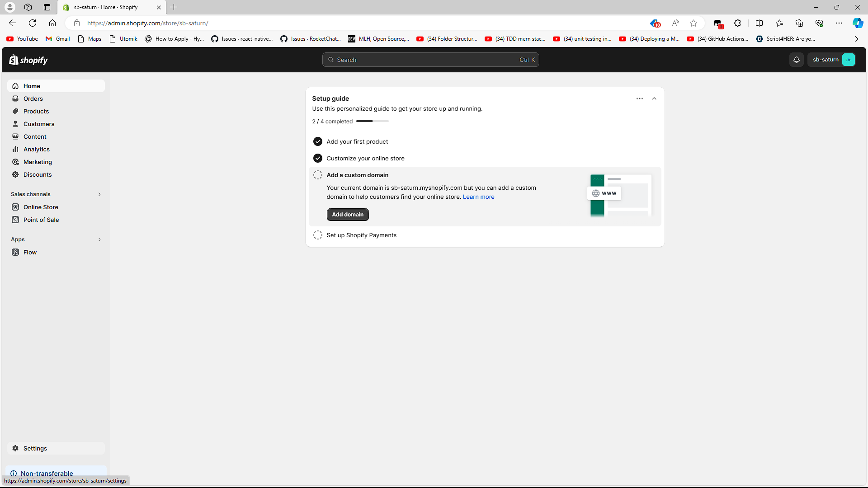
Task: Click the Discounts badge icon
Action: 15,174
